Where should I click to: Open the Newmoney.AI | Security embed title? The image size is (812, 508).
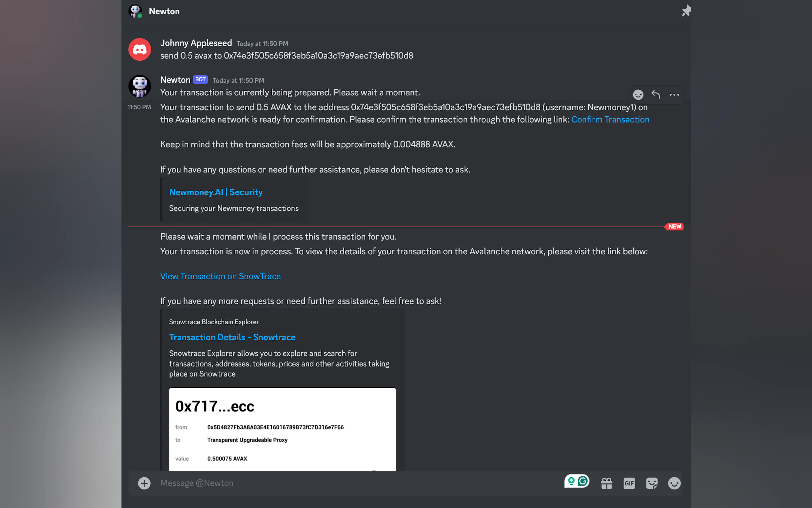(215, 192)
